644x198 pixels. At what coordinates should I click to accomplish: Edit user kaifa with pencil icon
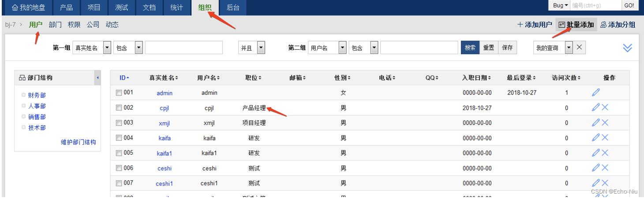point(596,138)
